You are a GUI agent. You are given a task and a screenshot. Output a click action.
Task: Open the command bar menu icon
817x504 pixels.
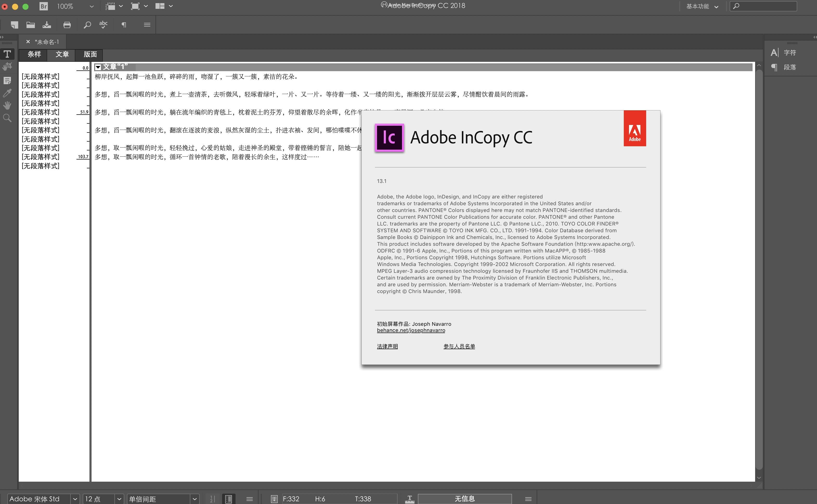tap(147, 25)
